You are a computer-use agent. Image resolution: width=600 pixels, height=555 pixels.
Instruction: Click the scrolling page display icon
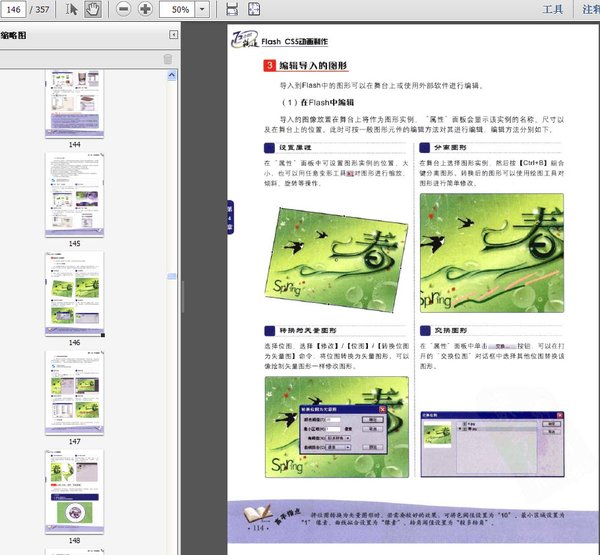(x=232, y=9)
